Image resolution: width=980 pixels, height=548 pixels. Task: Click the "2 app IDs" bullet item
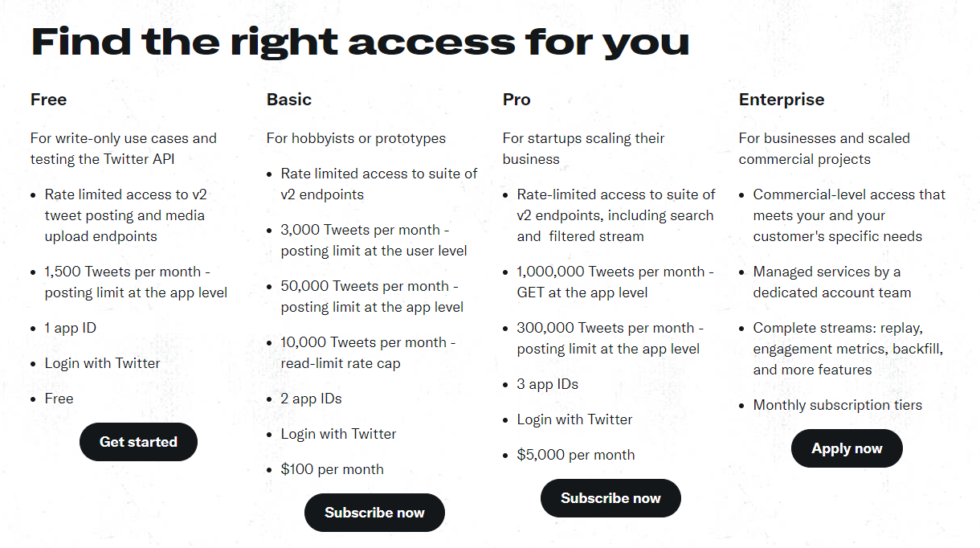311,399
